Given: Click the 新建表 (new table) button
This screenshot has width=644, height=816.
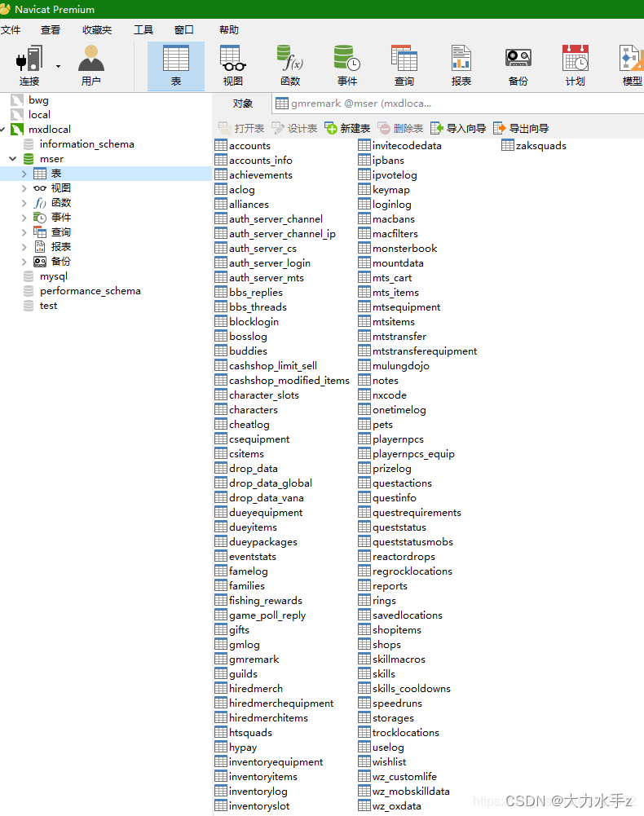Looking at the screenshot, I should 347,128.
